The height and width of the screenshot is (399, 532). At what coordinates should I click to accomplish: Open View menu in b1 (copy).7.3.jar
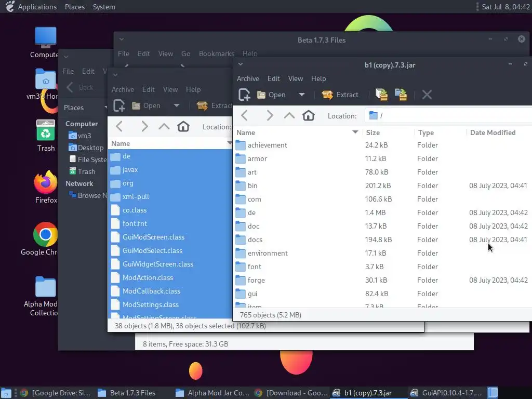(x=296, y=78)
